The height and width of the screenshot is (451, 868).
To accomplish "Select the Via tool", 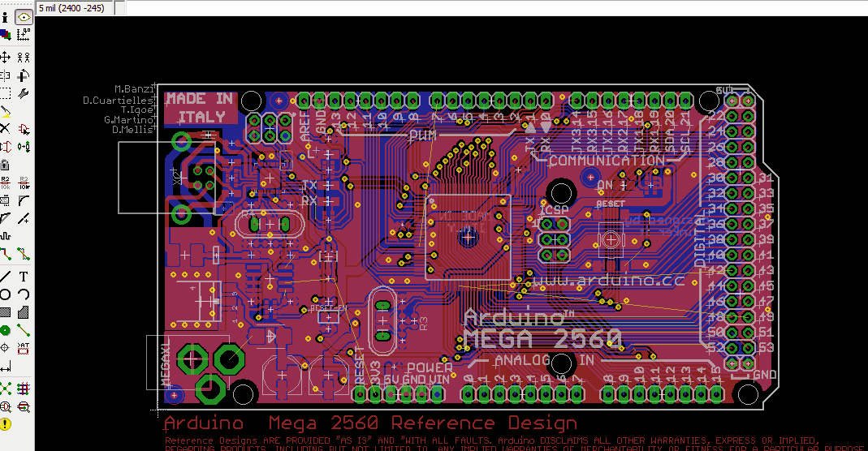I will click(x=5, y=330).
